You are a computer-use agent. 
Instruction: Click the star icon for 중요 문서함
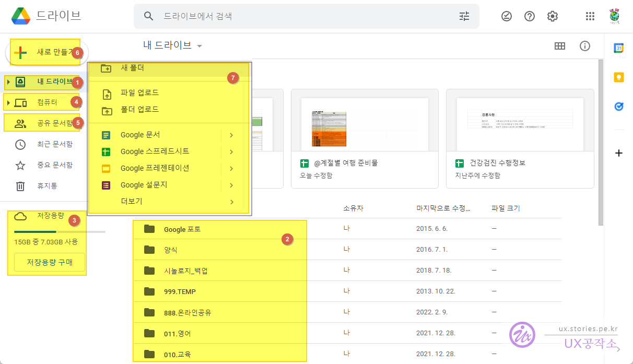coord(20,165)
